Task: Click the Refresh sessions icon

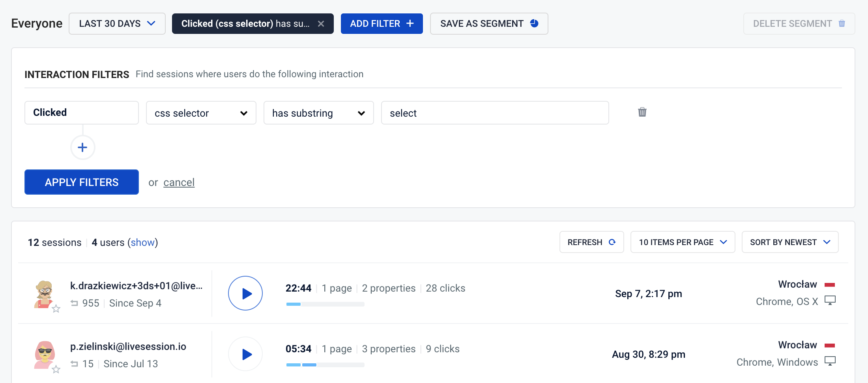Action: (612, 242)
